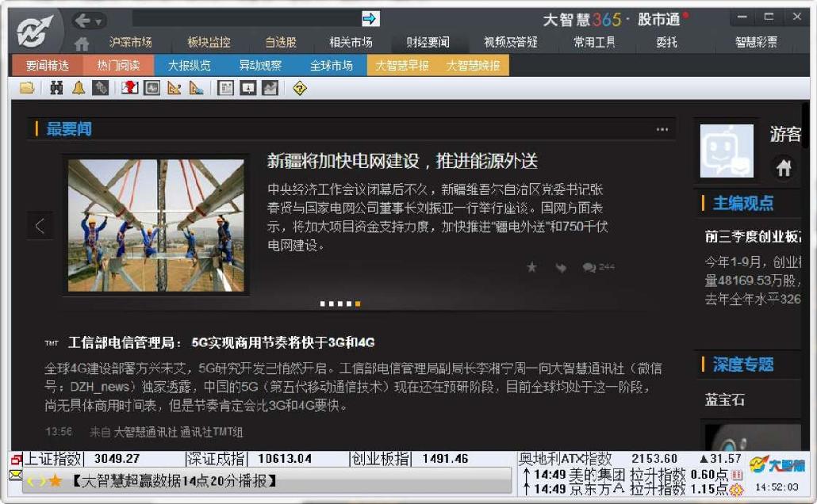
Task: Click the news page layout toolbar icon
Action: coord(225,88)
